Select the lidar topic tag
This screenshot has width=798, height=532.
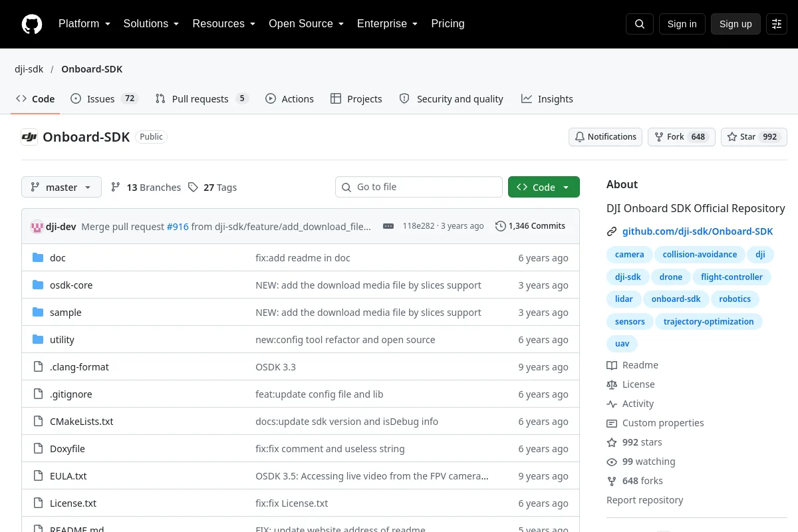[x=624, y=299]
